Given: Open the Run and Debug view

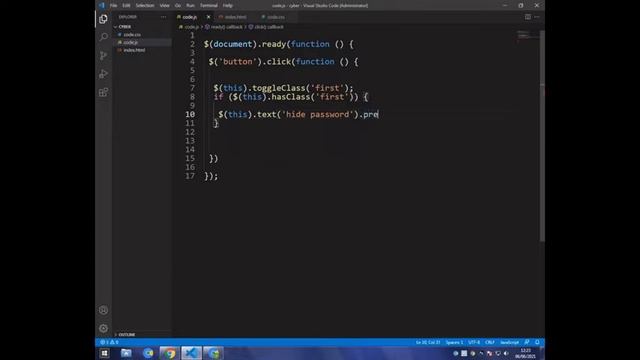Looking at the screenshot, I should tap(103, 74).
